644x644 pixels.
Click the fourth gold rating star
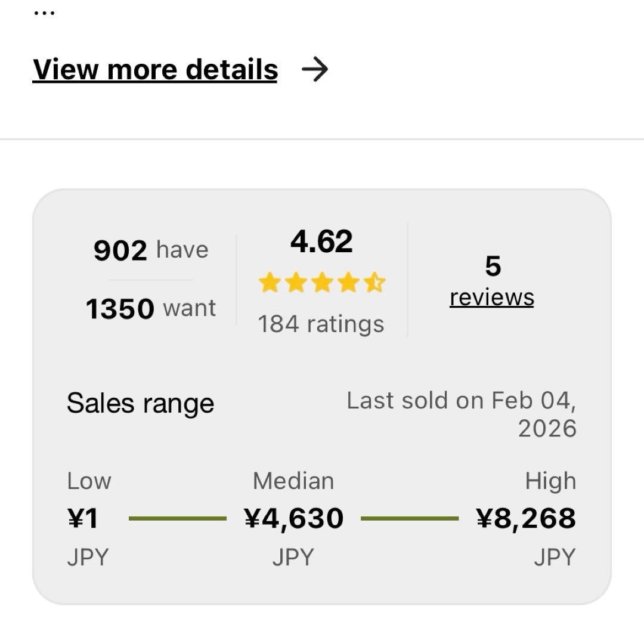click(348, 283)
